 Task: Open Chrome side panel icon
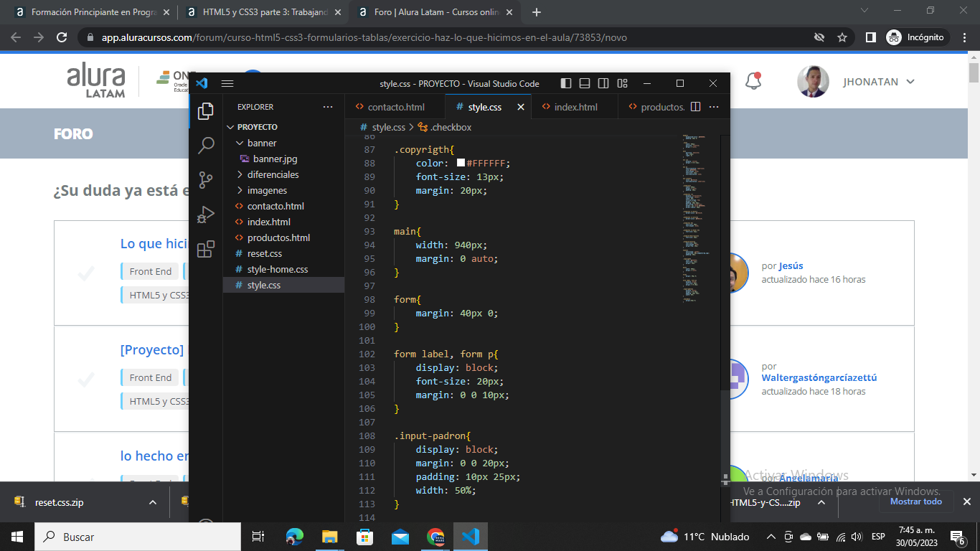(x=870, y=37)
